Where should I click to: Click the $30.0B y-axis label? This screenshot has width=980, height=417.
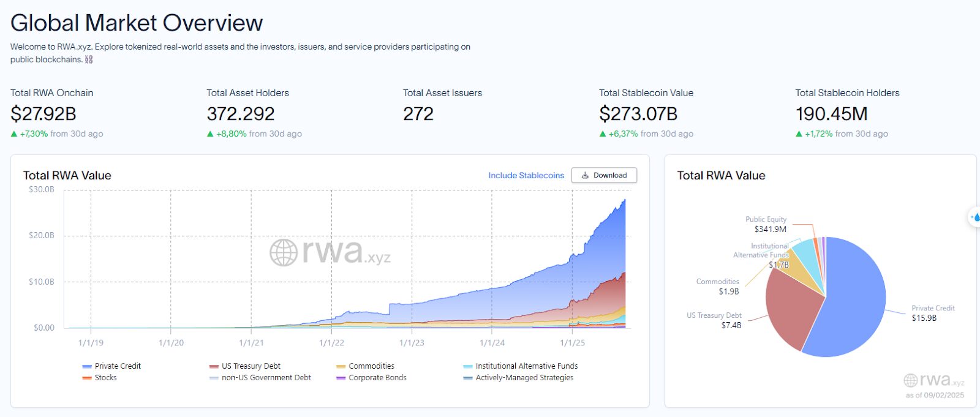coord(42,189)
